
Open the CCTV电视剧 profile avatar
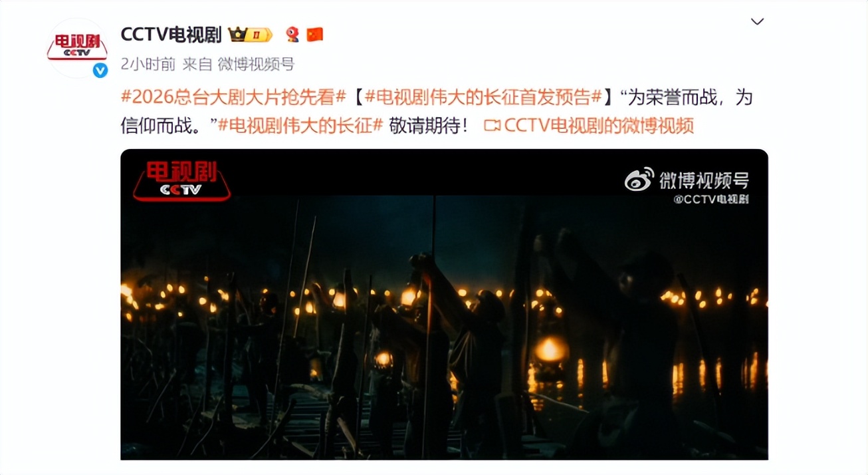pyautogui.click(x=77, y=48)
